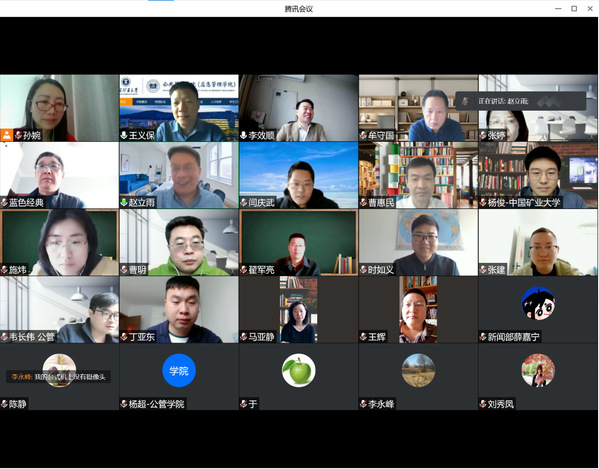Click the muted mic icon beside 闫庆武

pyautogui.click(x=244, y=202)
